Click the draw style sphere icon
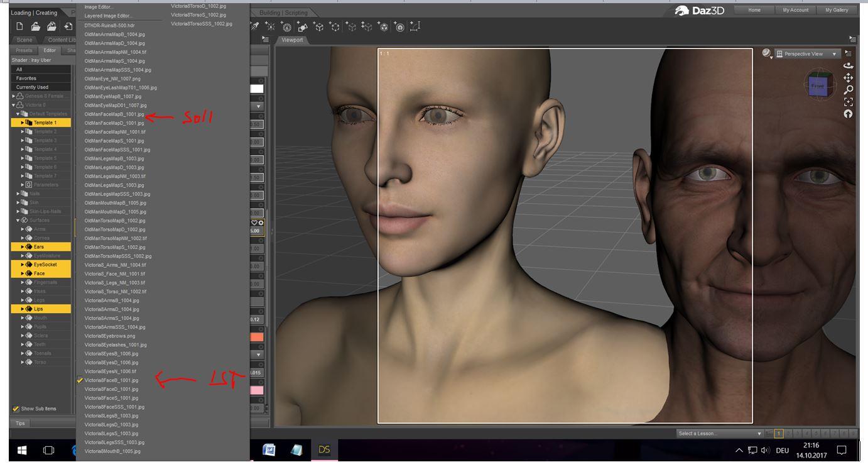This screenshot has width=868, height=467. pyautogui.click(x=767, y=53)
